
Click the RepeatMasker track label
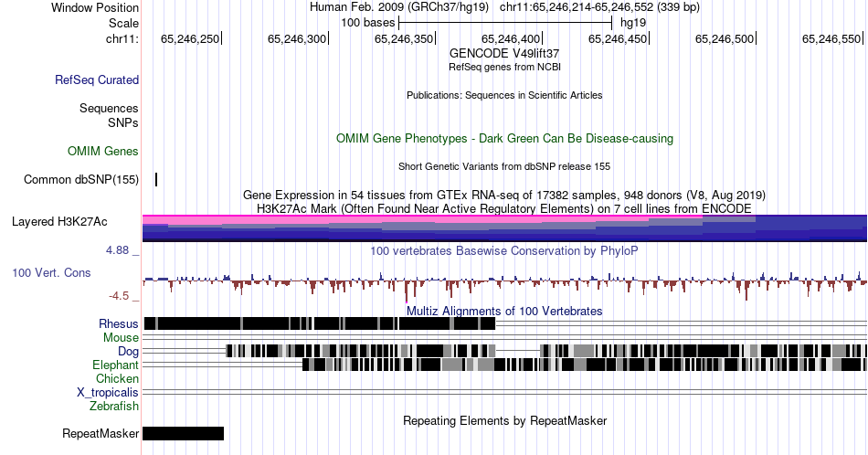coord(101,433)
